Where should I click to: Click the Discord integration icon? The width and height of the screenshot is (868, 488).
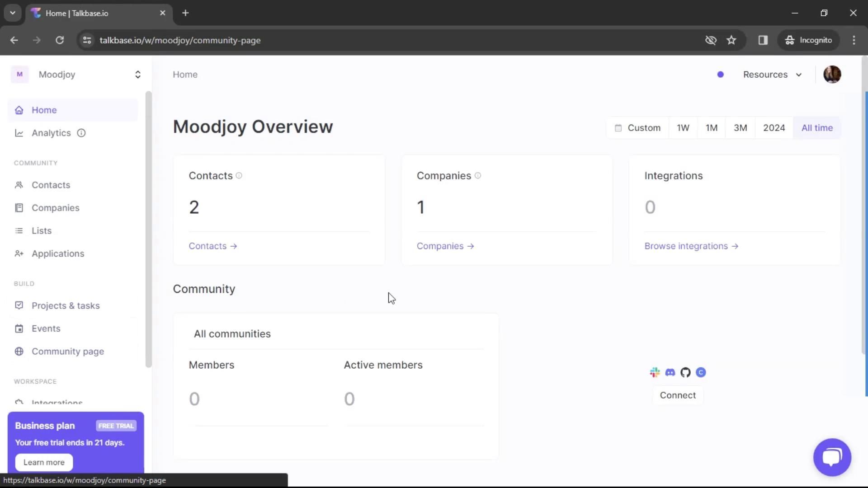670,372
